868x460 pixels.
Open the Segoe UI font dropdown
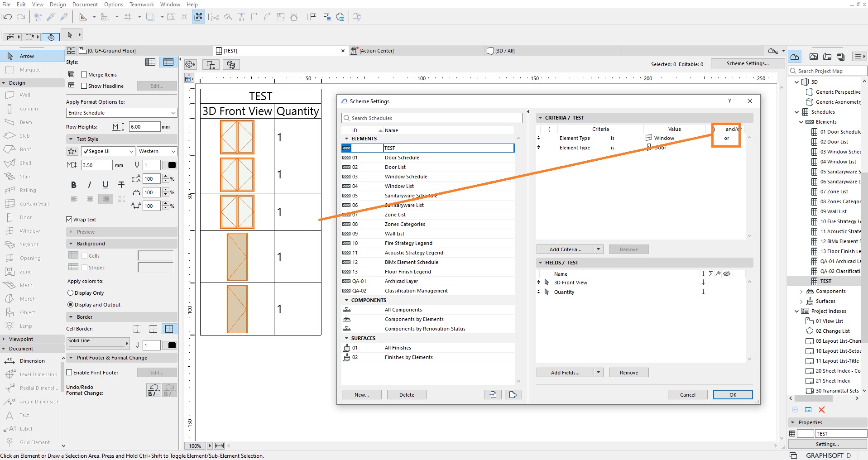(108, 151)
